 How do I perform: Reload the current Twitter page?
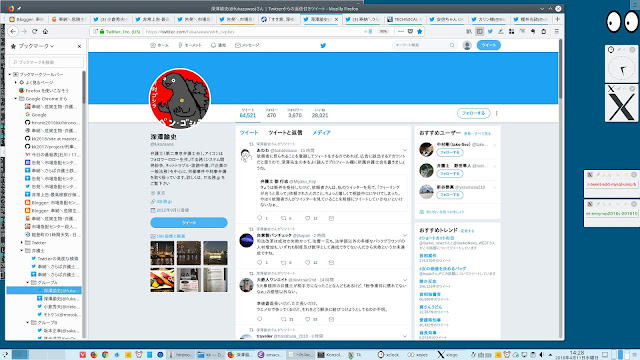[35, 31]
